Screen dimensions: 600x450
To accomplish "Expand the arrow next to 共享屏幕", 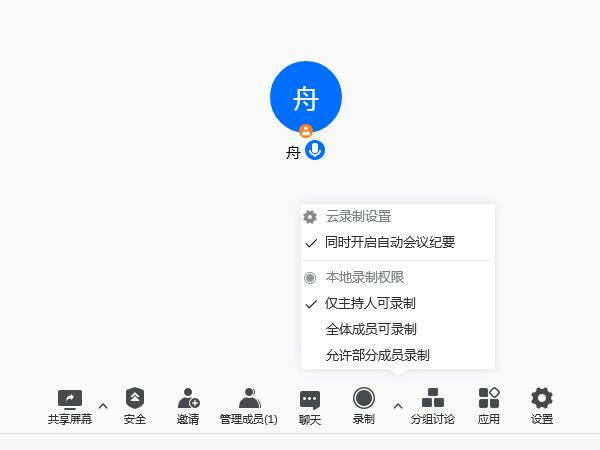I will (x=103, y=406).
